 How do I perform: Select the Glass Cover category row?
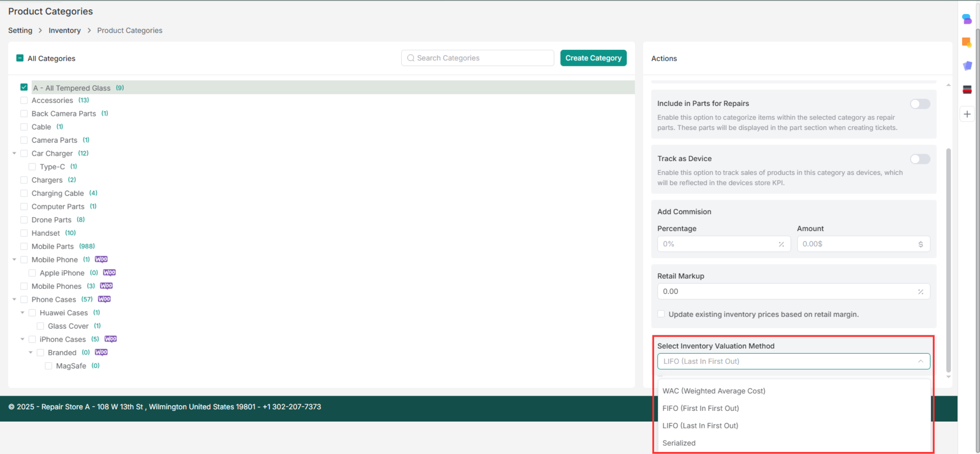(68, 326)
